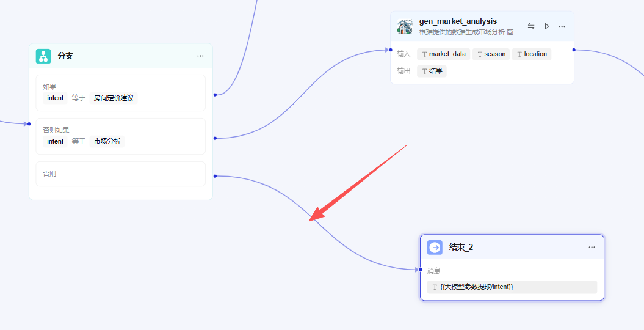Click the 市场分析 condition value
This screenshot has height=330, width=644.
(107, 142)
